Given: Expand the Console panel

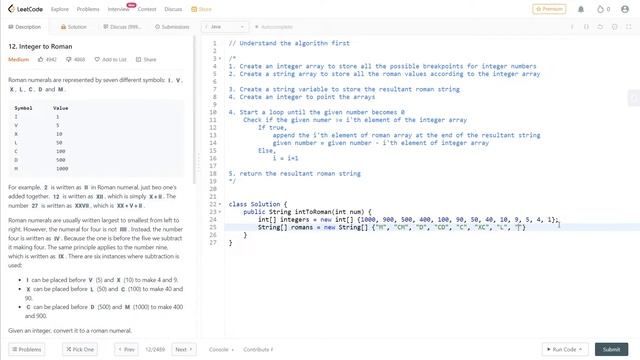Looking at the screenshot, I should (221, 349).
